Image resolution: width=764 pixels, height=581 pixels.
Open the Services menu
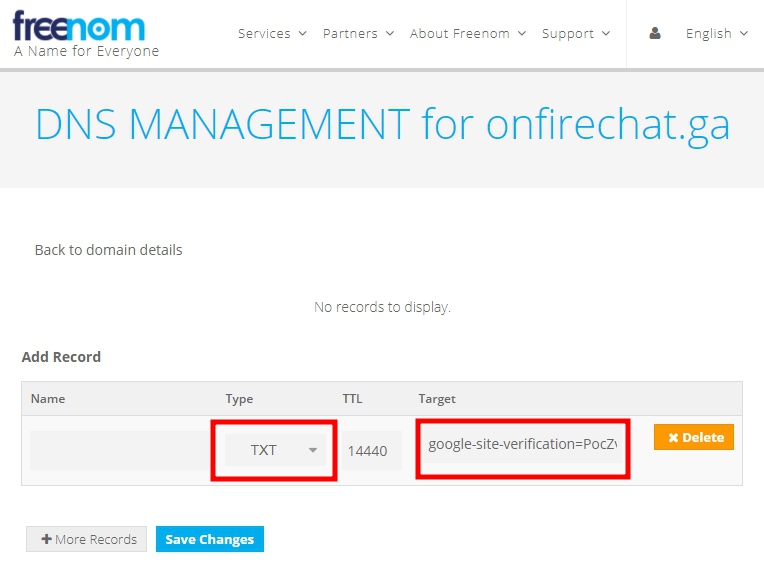[272, 34]
